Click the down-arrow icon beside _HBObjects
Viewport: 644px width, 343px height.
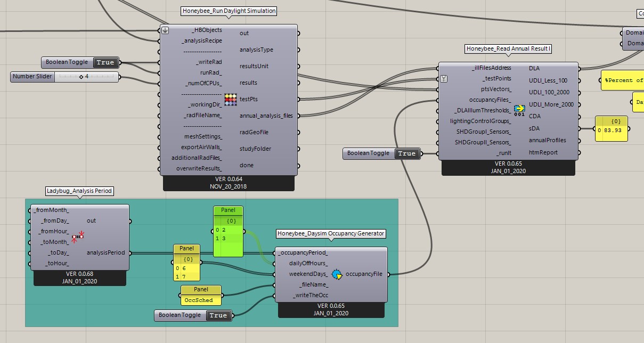[165, 30]
